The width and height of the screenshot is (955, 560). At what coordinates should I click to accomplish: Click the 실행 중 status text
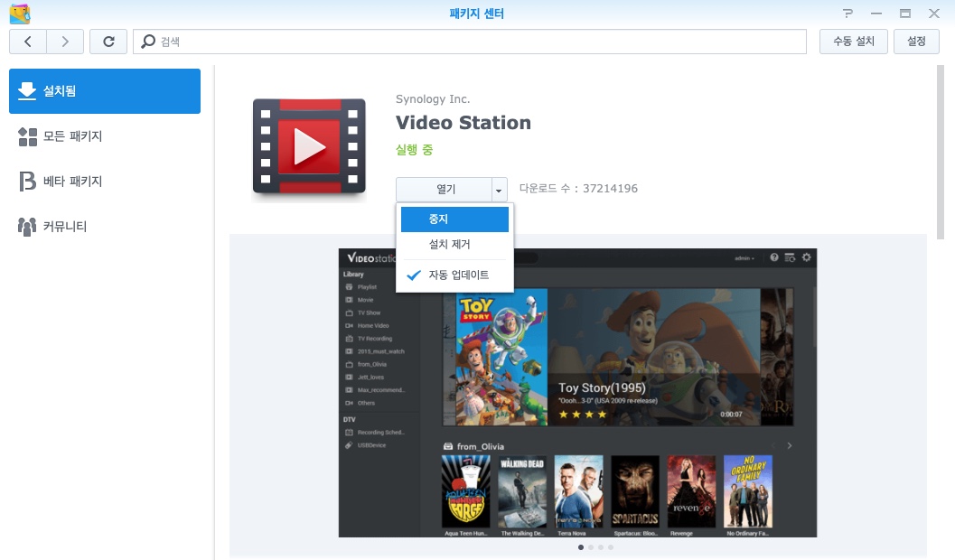click(x=414, y=150)
